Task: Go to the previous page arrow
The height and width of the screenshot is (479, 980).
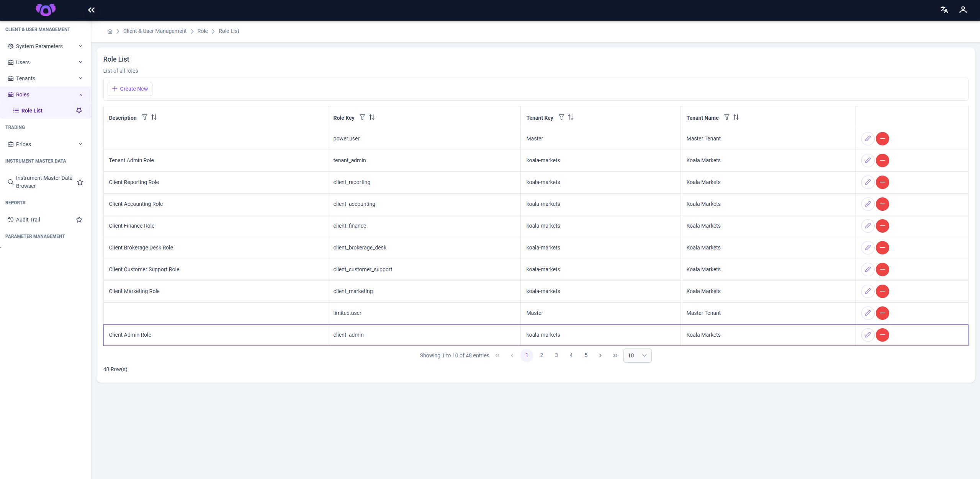Action: (x=512, y=355)
